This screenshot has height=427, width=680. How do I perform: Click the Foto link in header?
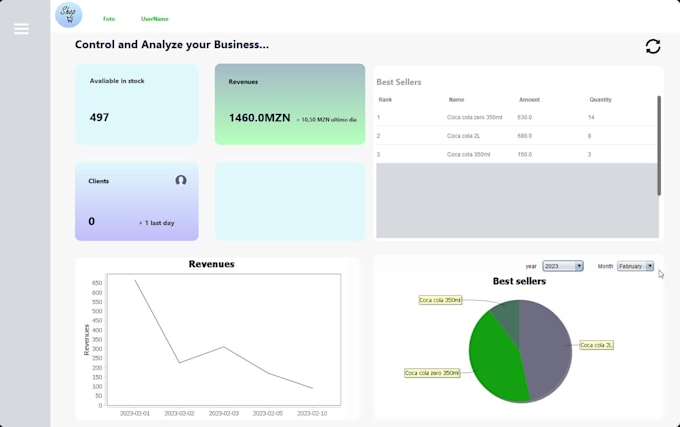click(x=109, y=19)
